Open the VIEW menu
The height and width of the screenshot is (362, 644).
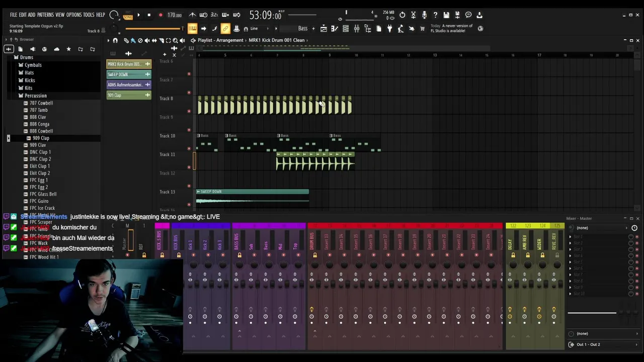(x=60, y=15)
